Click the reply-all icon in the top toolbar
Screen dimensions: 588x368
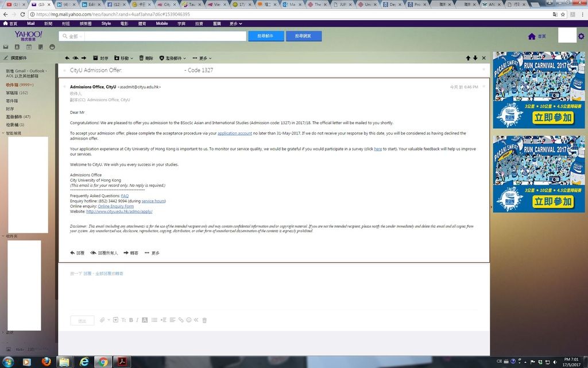(75, 58)
